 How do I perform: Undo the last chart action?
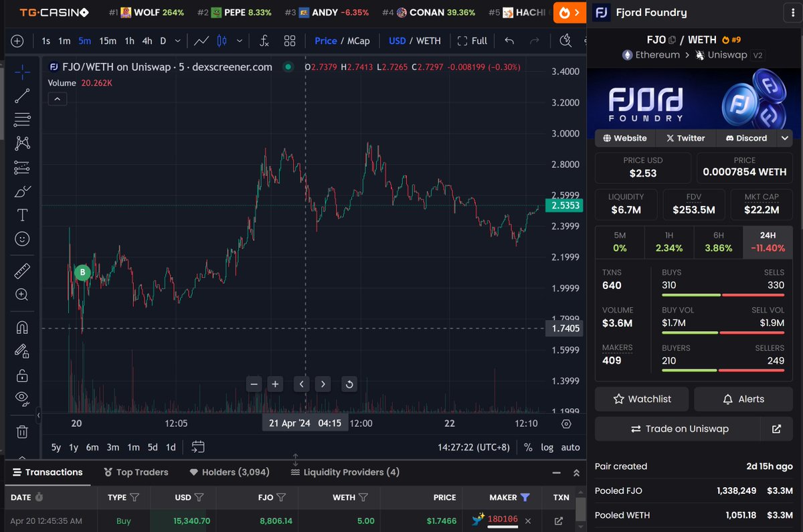[x=509, y=41]
